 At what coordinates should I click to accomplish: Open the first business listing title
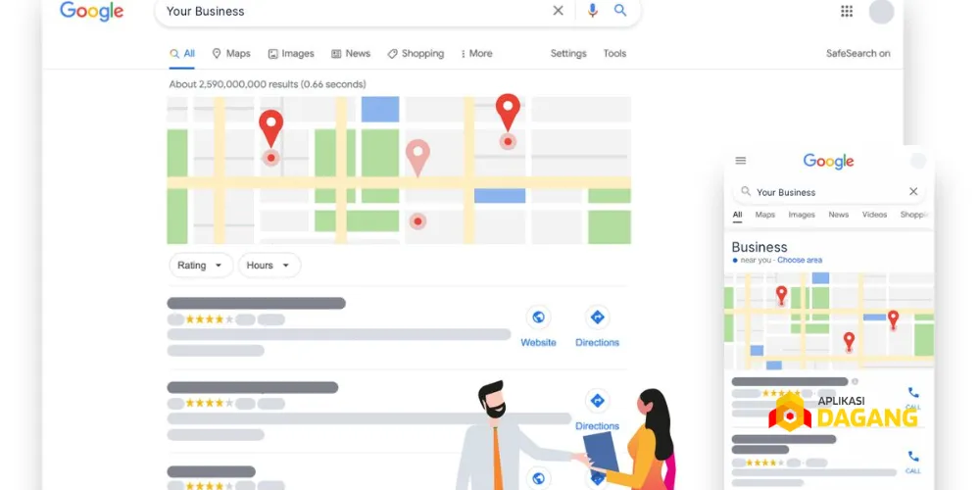click(256, 303)
